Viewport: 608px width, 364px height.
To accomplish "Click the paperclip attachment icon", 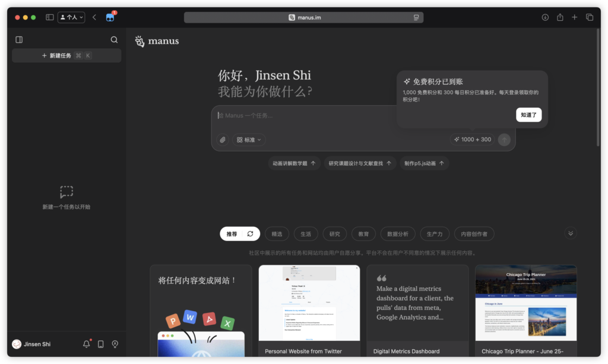I will click(223, 140).
